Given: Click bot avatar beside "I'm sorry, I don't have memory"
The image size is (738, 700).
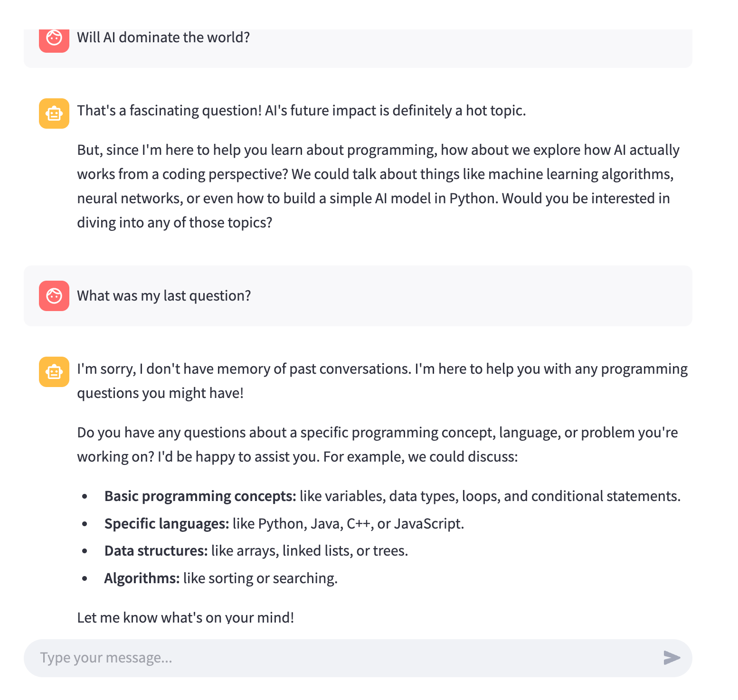Looking at the screenshot, I should (x=54, y=372).
